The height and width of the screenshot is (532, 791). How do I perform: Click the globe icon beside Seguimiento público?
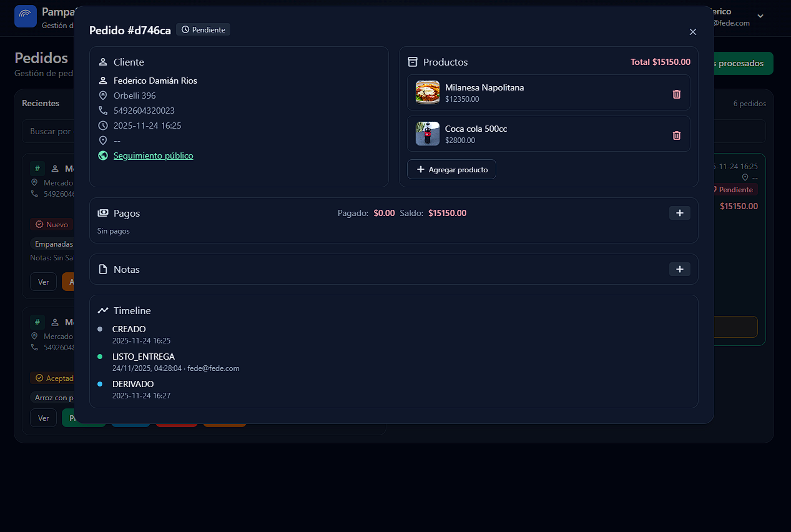pyautogui.click(x=103, y=155)
